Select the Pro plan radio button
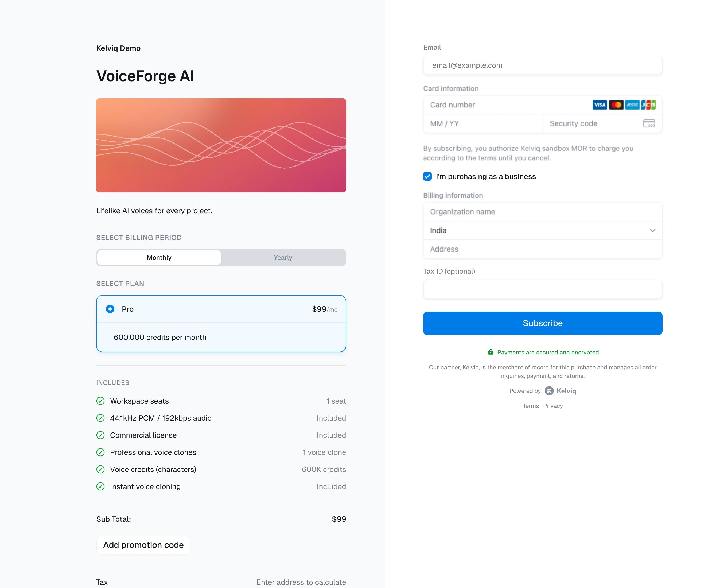This screenshot has height=588, width=716. [110, 309]
